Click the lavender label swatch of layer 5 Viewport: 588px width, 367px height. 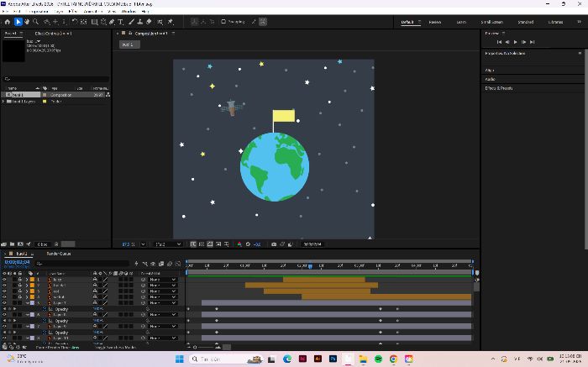32,302
